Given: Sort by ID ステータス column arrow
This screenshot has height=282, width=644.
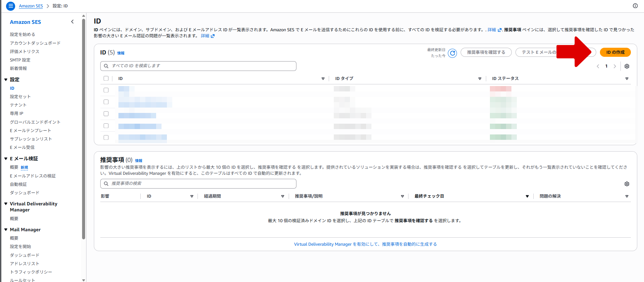Looking at the screenshot, I should click(627, 79).
